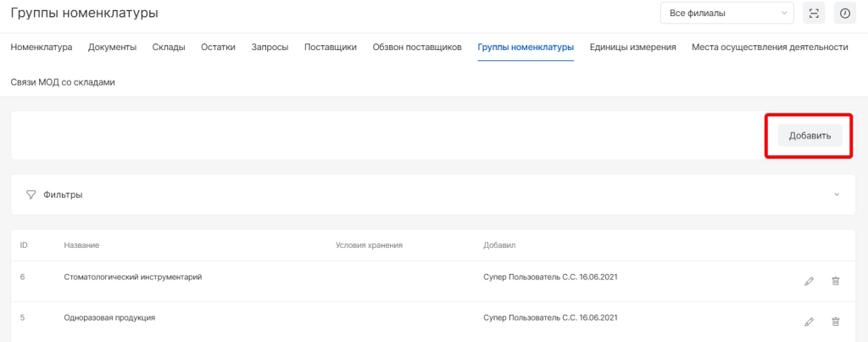Click the barcode scan icon in header
The image size is (868, 342).
pos(814,13)
